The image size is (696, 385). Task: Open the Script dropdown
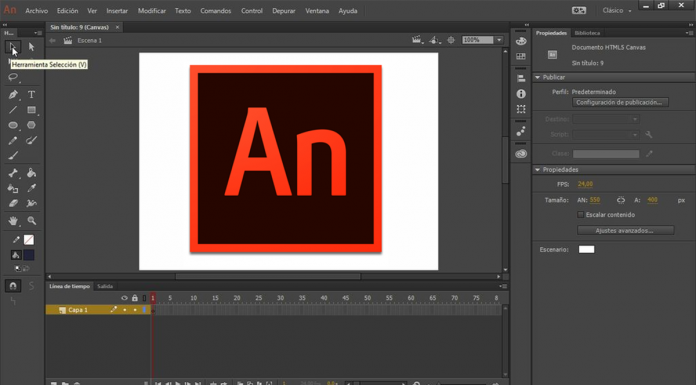click(x=606, y=135)
